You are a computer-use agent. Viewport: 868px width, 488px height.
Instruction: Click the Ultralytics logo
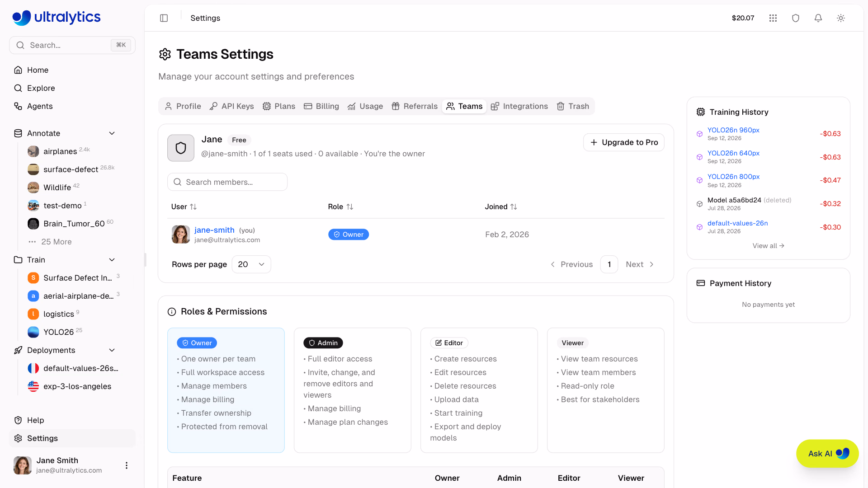tap(57, 18)
